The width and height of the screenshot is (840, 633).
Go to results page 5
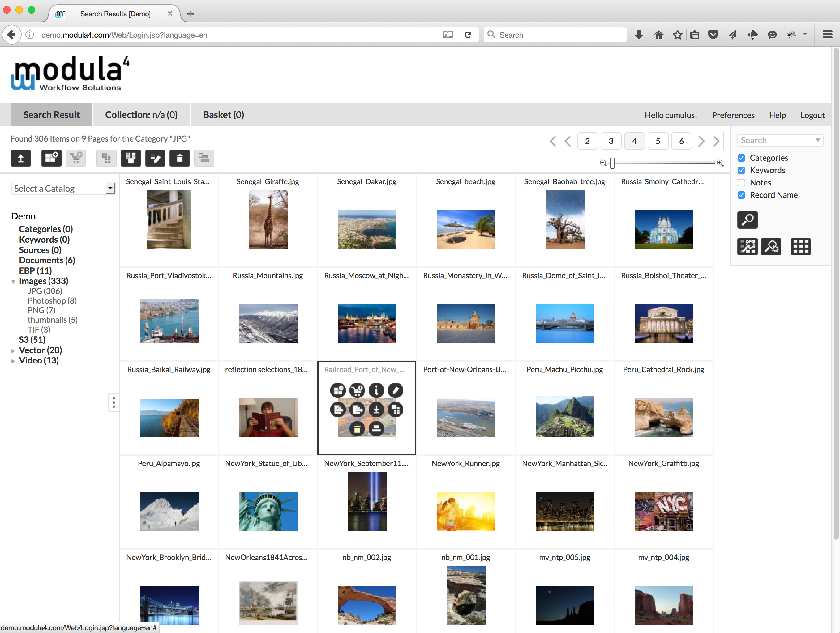pyautogui.click(x=658, y=141)
